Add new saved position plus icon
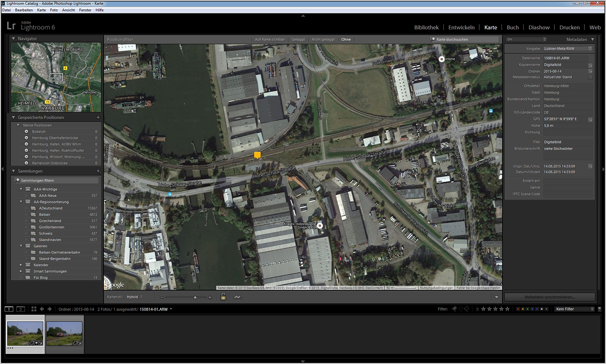This screenshot has width=606, height=364. (98, 117)
